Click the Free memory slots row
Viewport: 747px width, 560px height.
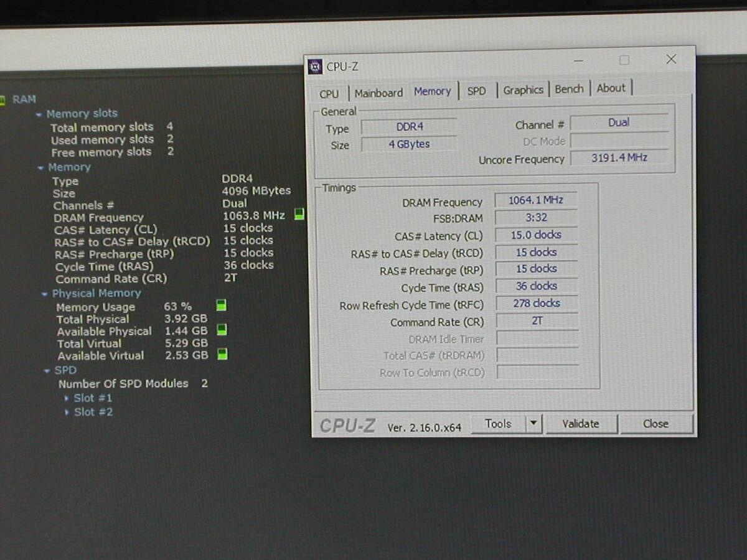click(112, 152)
